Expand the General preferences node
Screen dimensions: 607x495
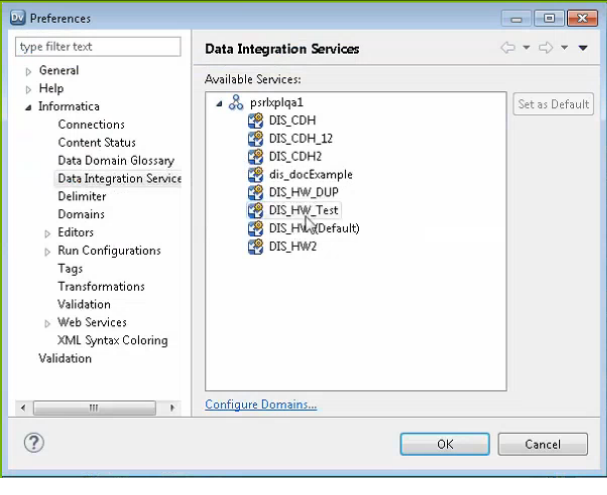point(28,72)
